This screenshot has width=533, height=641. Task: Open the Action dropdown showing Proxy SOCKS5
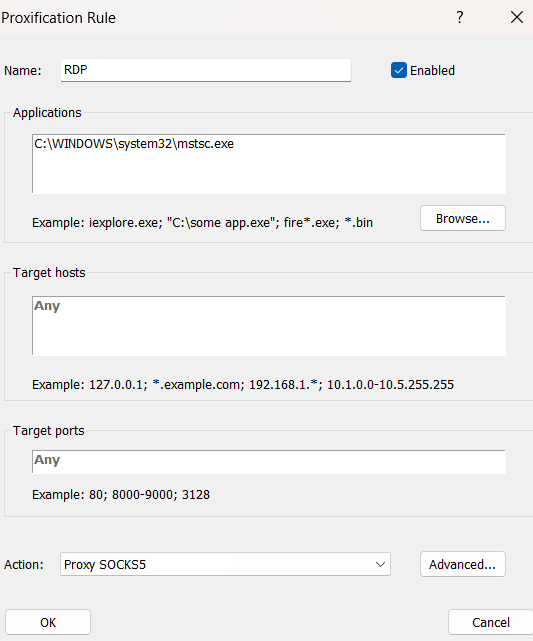point(225,564)
